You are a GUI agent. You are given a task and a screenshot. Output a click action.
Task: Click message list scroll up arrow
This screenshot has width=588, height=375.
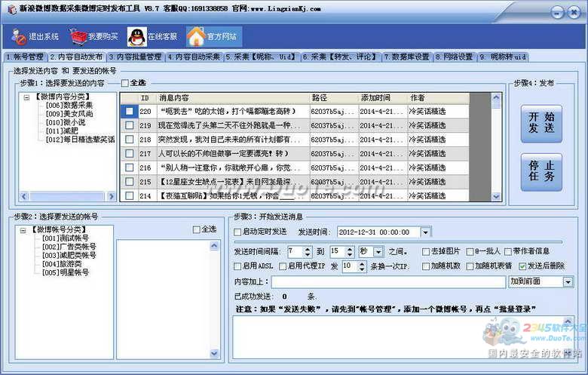(x=496, y=97)
